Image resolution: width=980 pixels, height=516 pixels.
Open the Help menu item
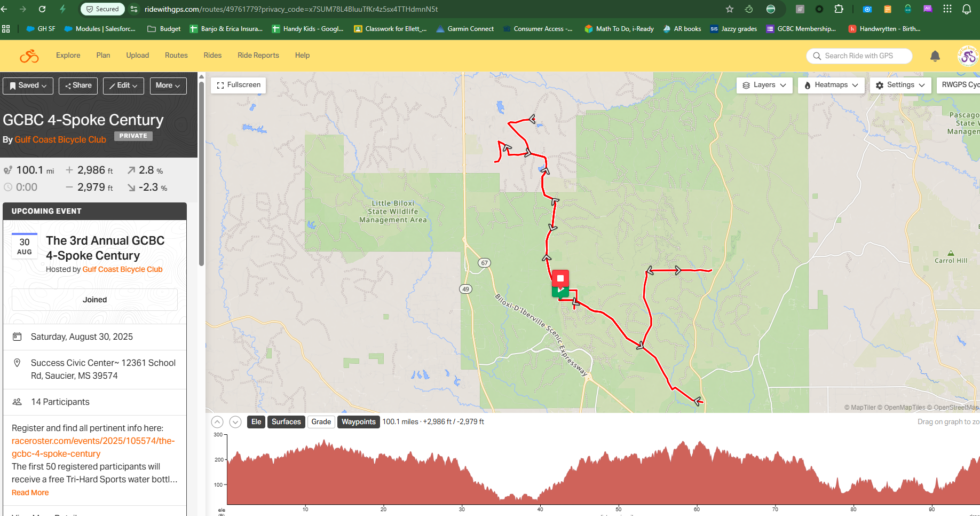302,56
